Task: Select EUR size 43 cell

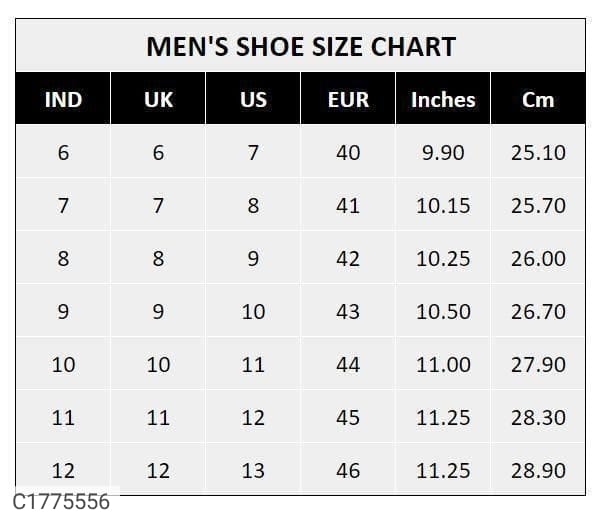Action: pos(348,312)
